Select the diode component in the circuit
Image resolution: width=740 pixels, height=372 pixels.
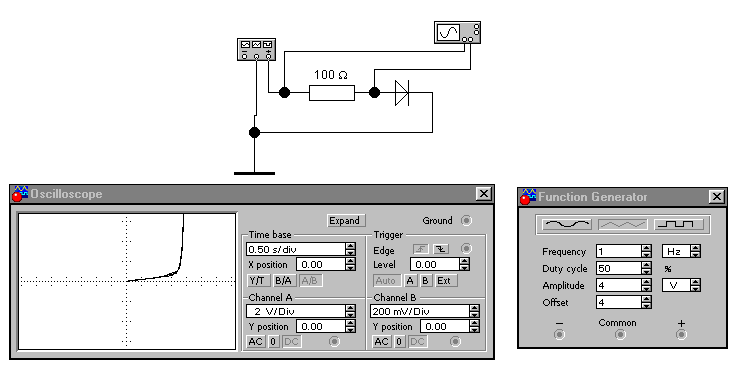tap(402, 93)
